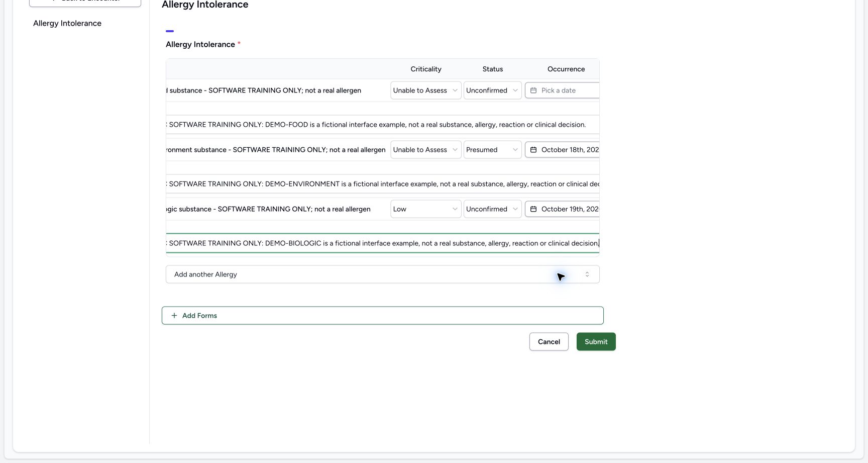Click the environment substance allergen name text
868x463 pixels.
276,150
